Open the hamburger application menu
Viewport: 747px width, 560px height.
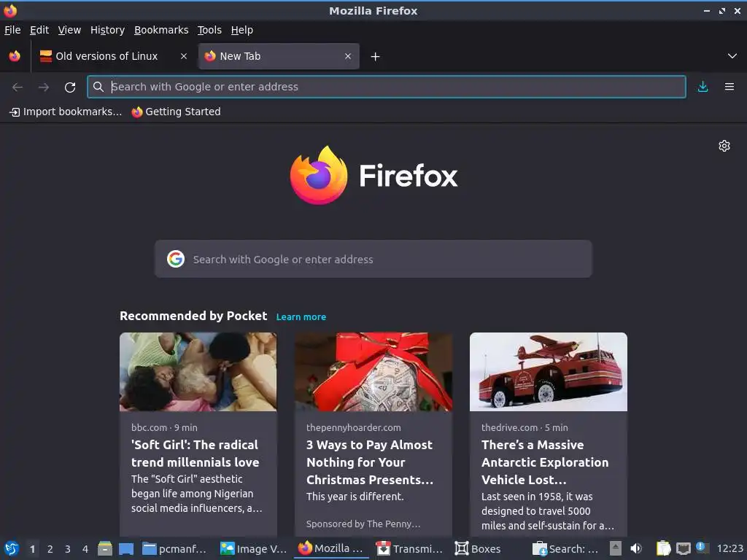tap(729, 87)
